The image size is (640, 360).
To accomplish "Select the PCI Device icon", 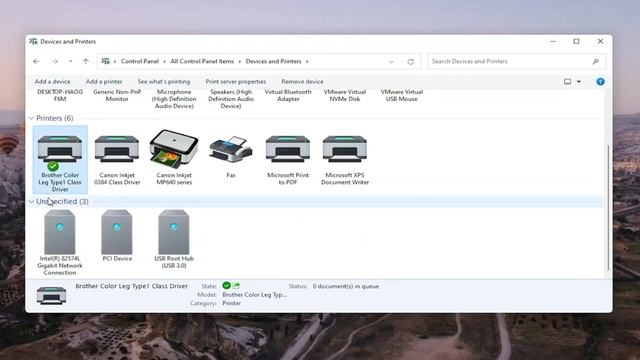I will pos(117,236).
